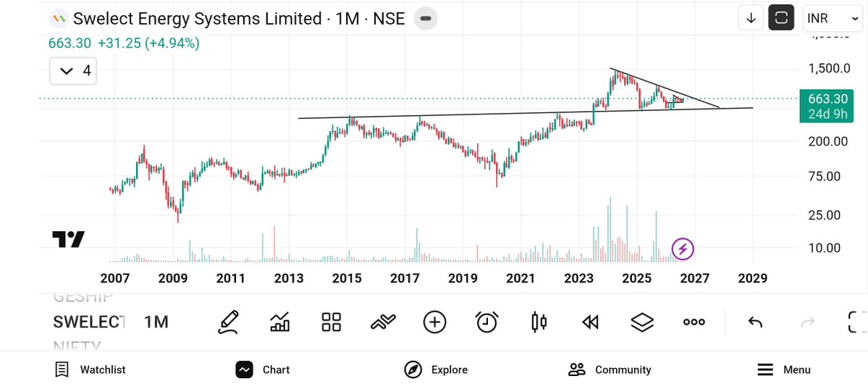This screenshot has height=389, width=868.
Task: Select the drawing pencil tool
Action: (229, 322)
